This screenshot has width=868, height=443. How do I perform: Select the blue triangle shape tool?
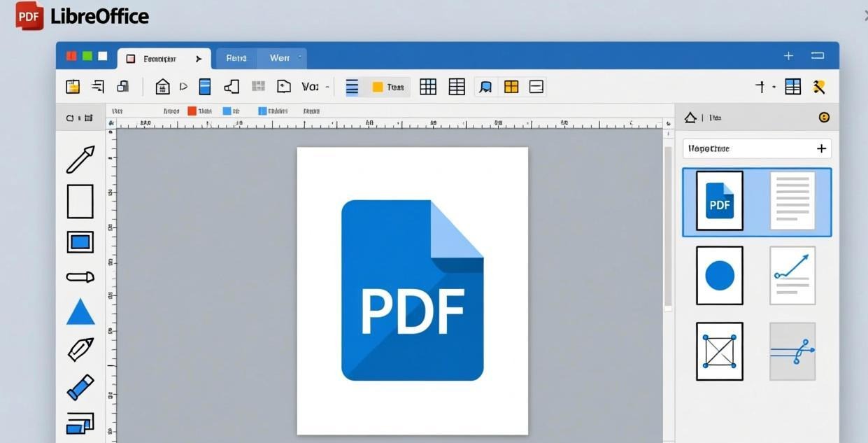(80, 312)
